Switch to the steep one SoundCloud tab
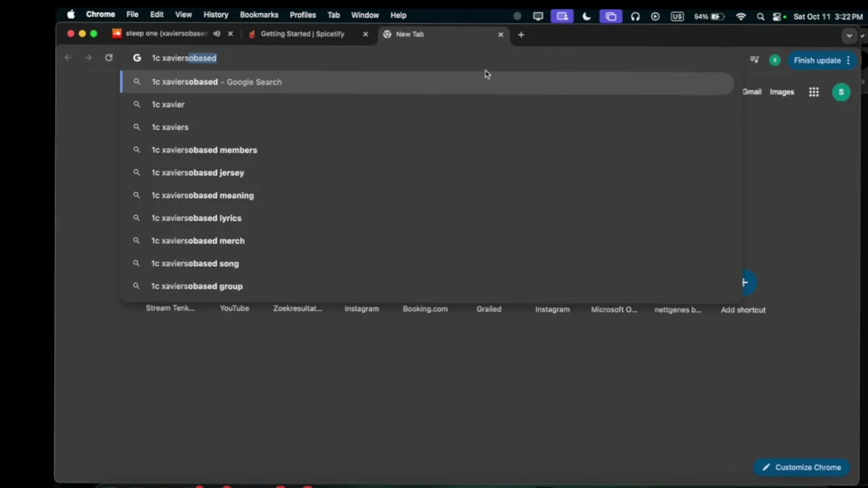 [x=166, y=34]
